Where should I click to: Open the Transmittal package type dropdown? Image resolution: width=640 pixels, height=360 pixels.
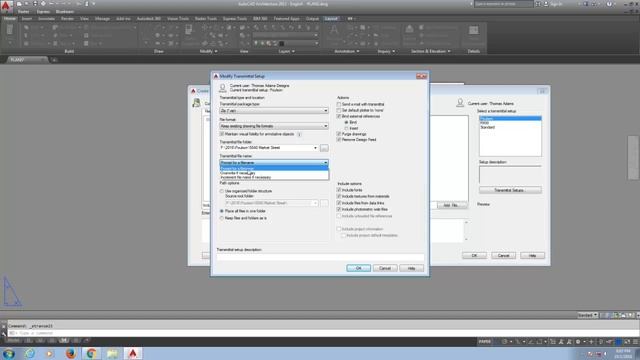(x=274, y=111)
